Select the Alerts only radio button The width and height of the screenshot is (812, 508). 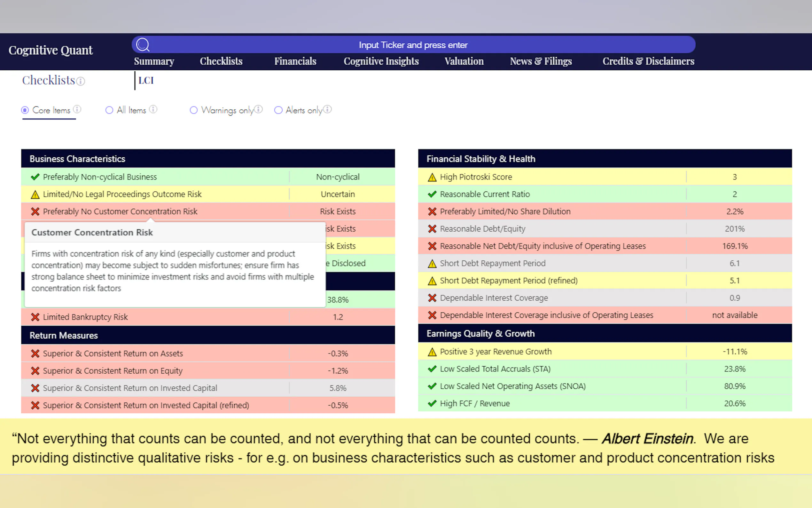pos(278,110)
